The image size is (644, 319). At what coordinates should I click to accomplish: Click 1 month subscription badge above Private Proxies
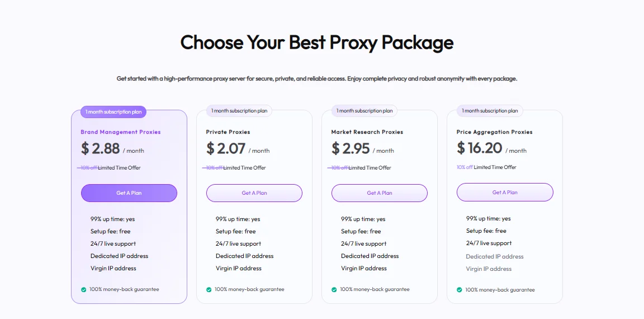239,111
